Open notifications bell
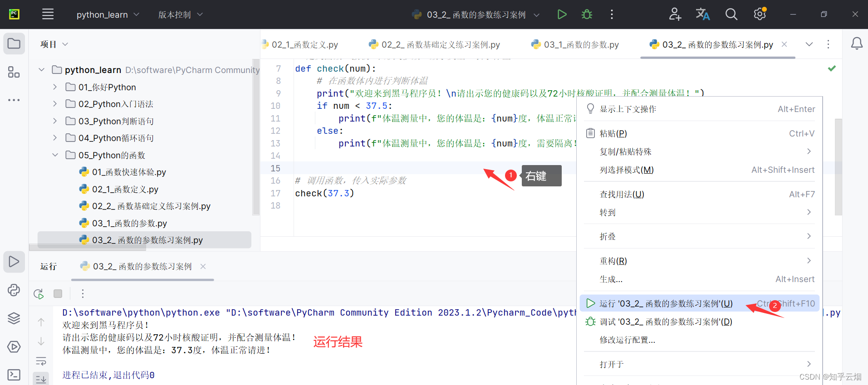 point(857,44)
